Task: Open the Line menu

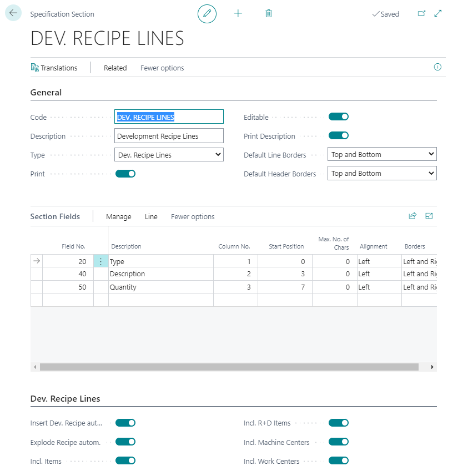Action: tap(151, 217)
